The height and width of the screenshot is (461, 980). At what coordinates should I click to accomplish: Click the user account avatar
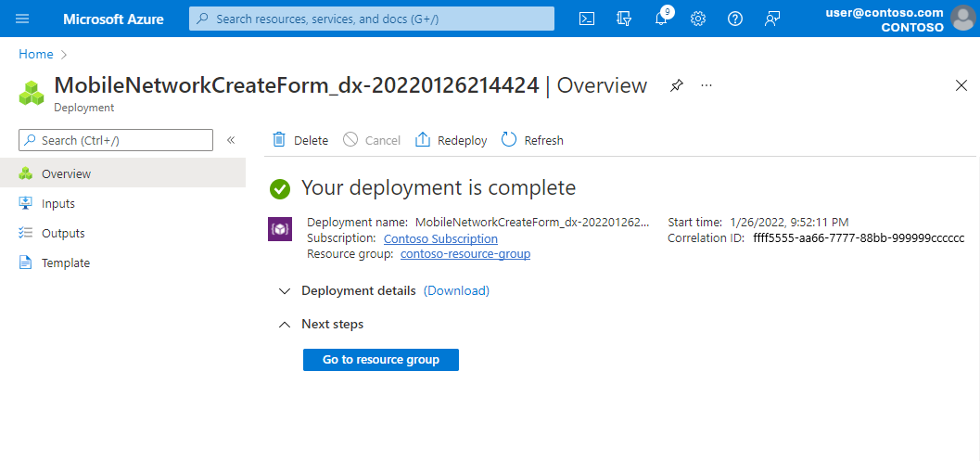pos(962,19)
